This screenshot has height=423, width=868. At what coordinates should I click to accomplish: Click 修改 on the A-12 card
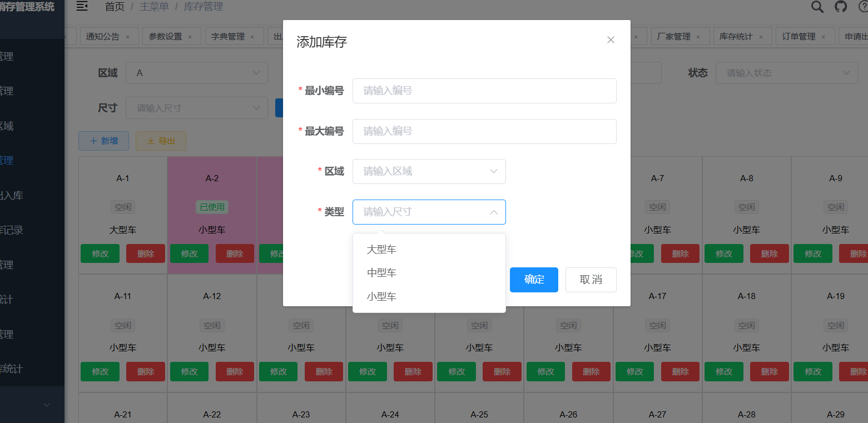pyautogui.click(x=189, y=371)
